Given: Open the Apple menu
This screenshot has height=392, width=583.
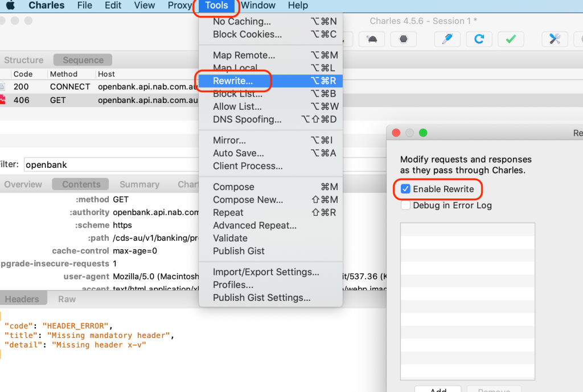Looking at the screenshot, I should 10,5.
